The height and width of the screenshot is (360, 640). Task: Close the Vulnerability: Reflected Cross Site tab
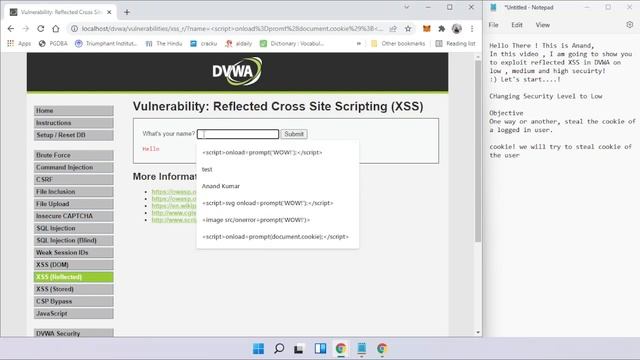(x=109, y=12)
